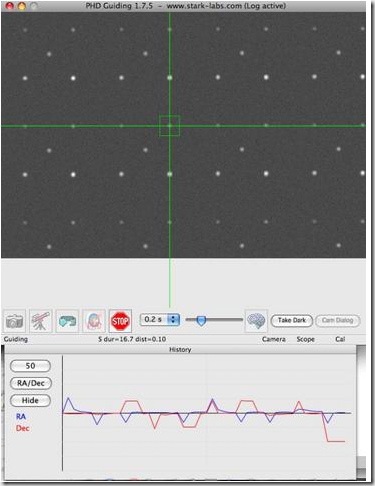Open advanced settings via the brain icon
The image size is (375, 486).
coord(256,321)
